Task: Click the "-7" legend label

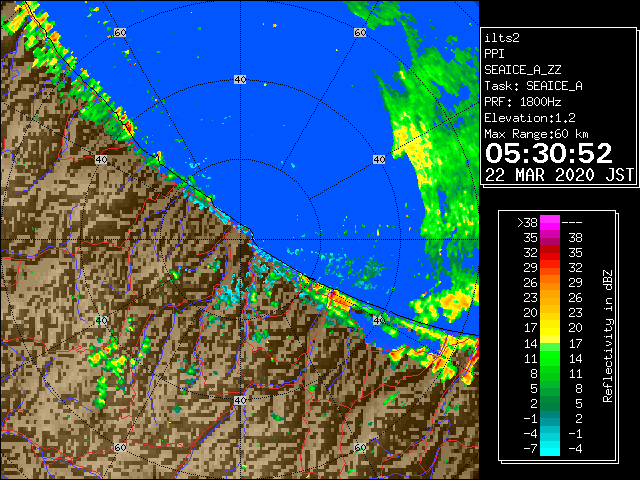Action: [x=530, y=449]
